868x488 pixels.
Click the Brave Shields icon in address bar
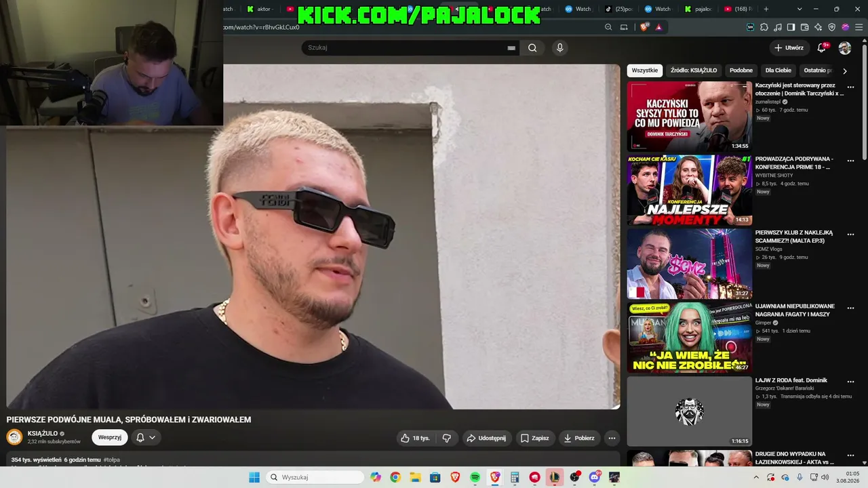pyautogui.click(x=644, y=27)
